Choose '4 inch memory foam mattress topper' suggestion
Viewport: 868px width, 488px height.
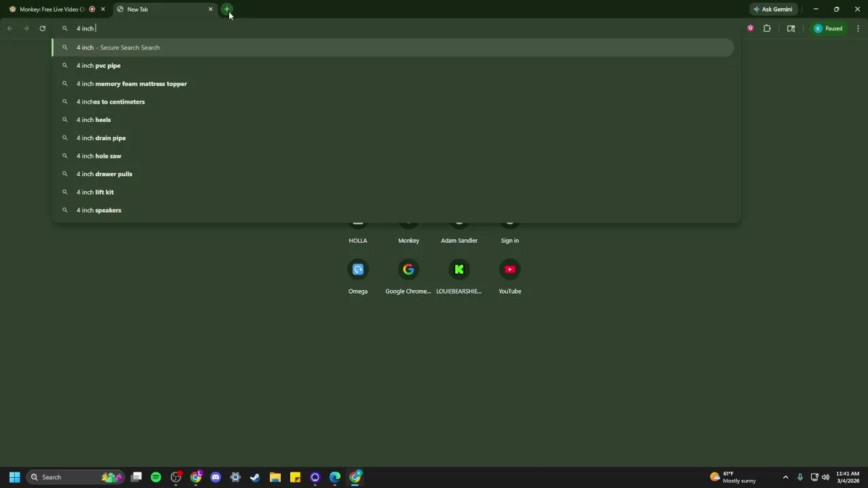click(x=393, y=84)
